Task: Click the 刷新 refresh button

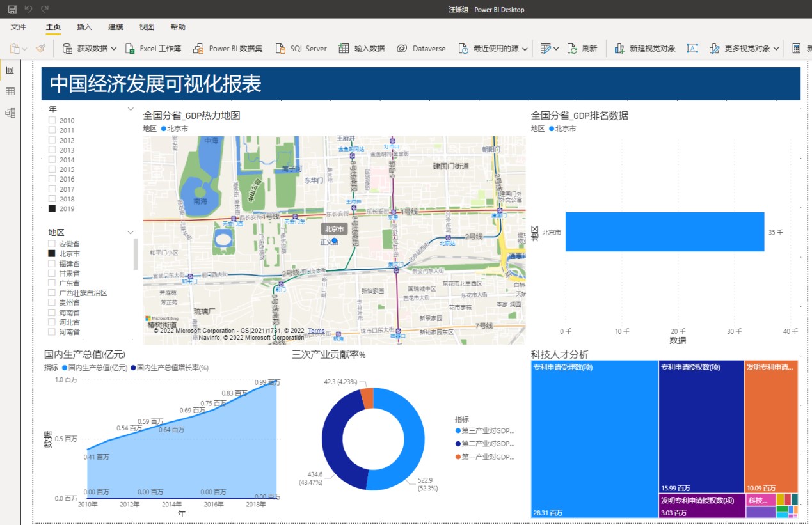Action: tap(582, 49)
